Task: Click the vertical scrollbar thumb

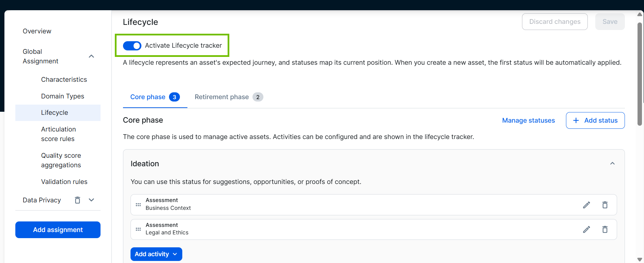Action: 640,73
